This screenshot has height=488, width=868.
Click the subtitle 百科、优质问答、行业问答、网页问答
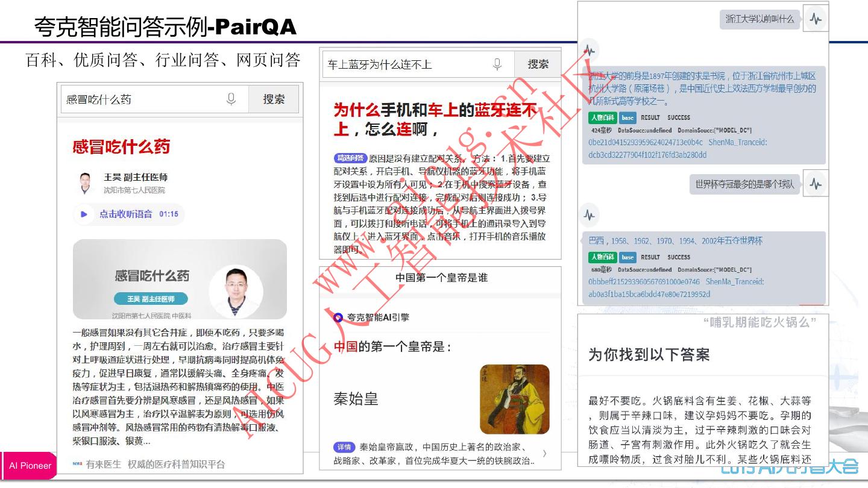pyautogui.click(x=163, y=60)
